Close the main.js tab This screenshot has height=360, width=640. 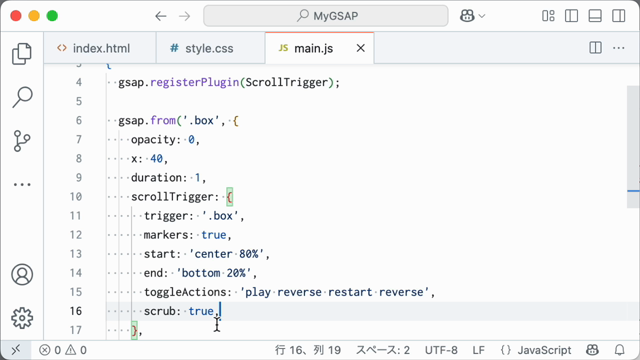(x=360, y=48)
